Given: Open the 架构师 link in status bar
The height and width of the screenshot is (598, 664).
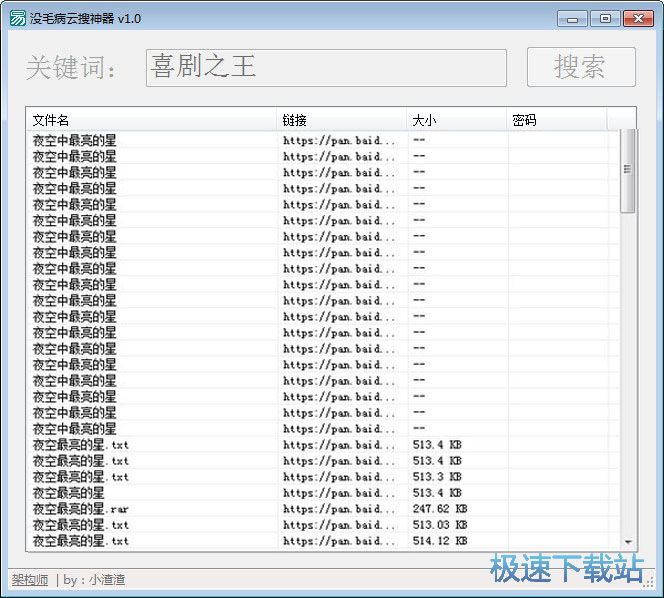Looking at the screenshot, I should click(29, 580).
